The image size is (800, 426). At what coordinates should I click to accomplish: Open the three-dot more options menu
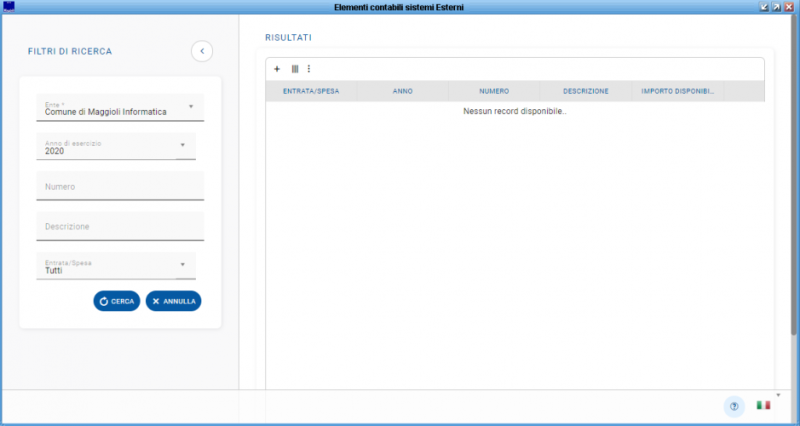pyautogui.click(x=309, y=69)
